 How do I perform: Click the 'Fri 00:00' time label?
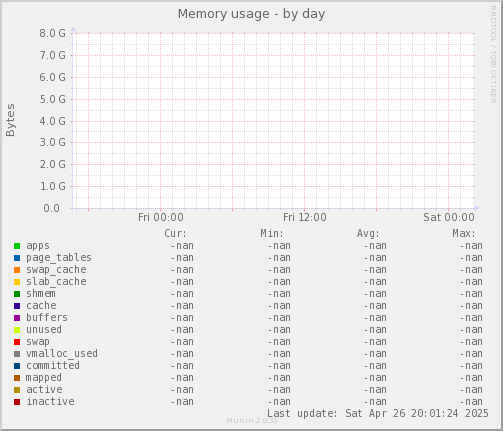(x=161, y=217)
